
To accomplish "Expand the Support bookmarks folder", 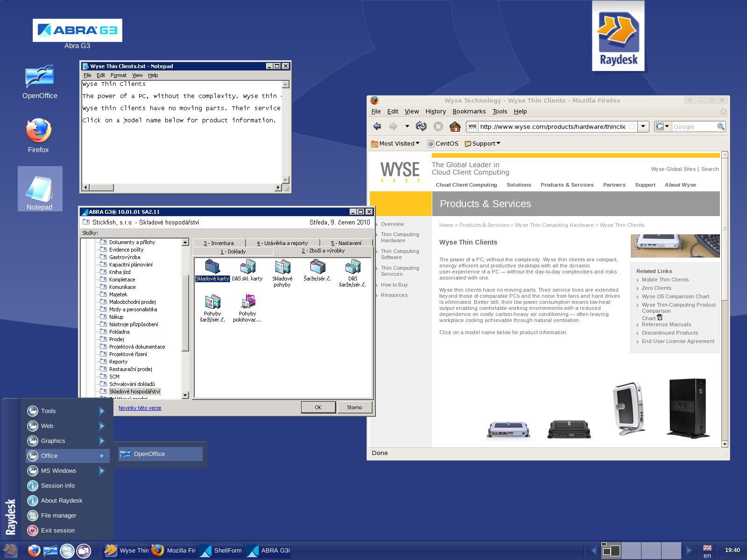I will [x=482, y=144].
